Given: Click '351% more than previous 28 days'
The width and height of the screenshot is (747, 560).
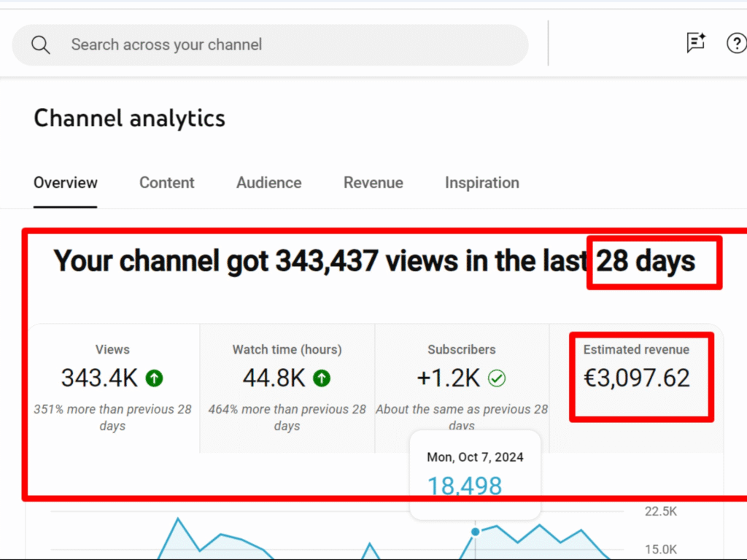Looking at the screenshot, I should pyautogui.click(x=112, y=417).
